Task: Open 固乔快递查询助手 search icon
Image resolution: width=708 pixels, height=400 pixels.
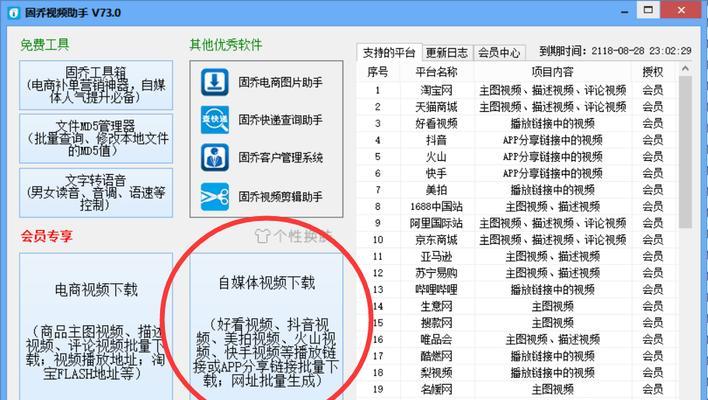Action: point(214,120)
